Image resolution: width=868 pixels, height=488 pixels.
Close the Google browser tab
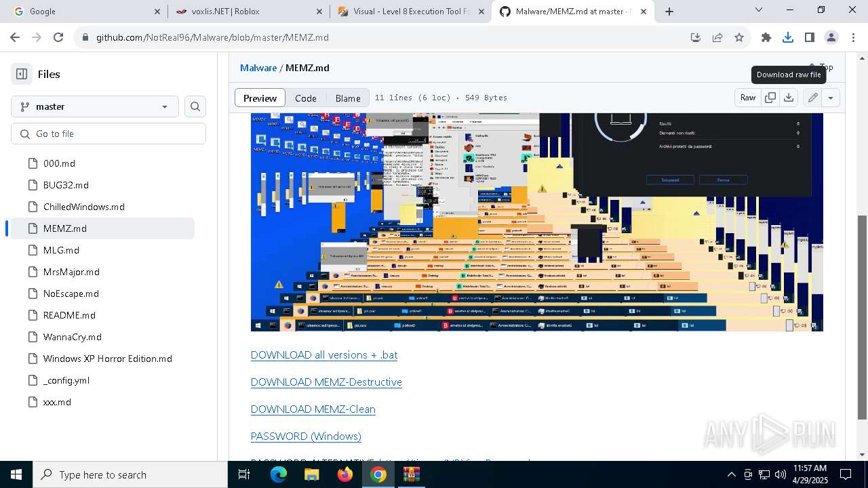point(157,12)
